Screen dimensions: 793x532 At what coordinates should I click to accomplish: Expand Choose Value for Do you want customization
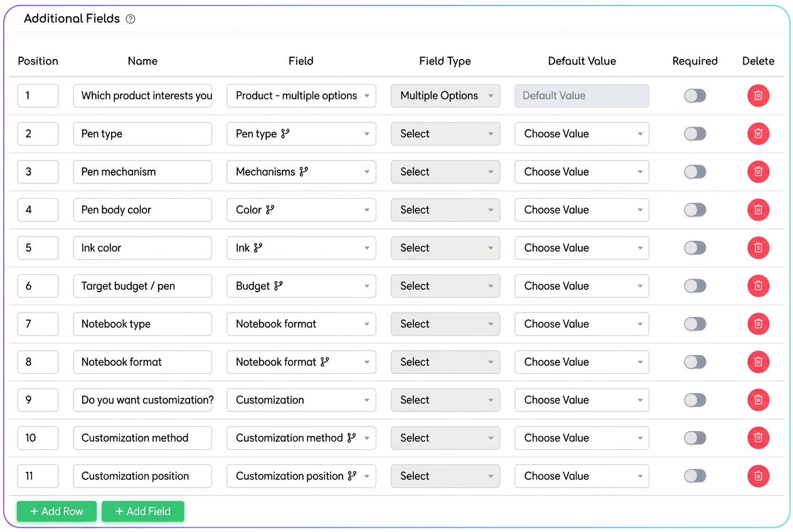coord(582,400)
